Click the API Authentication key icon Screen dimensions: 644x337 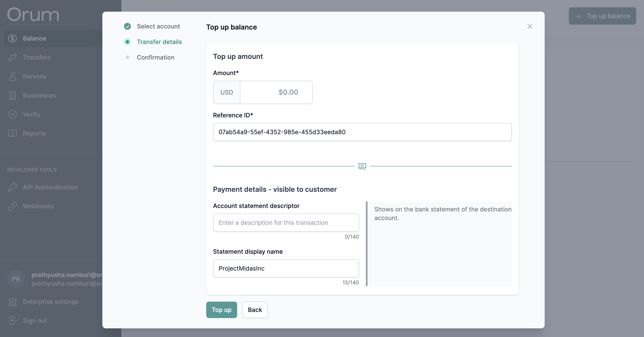[13, 187]
